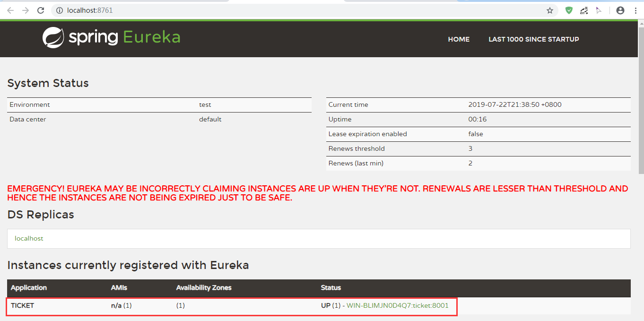Bookmark this page with the star icon

click(550, 10)
